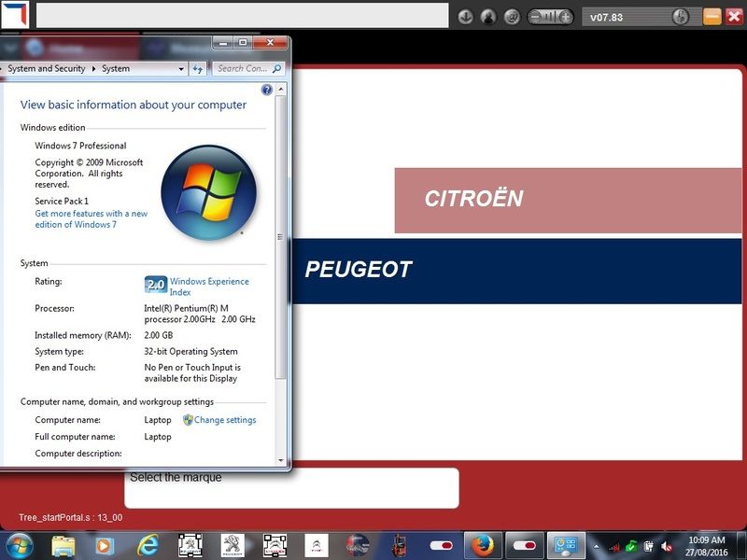Open 'Get more features with a new edition' link
Image resolution: width=747 pixels, height=560 pixels.
(91, 219)
